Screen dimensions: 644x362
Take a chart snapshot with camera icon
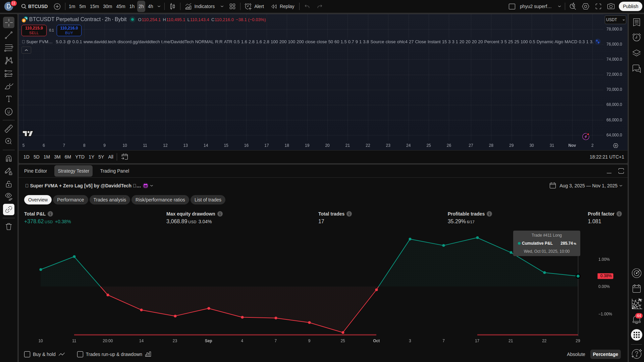[x=611, y=6]
